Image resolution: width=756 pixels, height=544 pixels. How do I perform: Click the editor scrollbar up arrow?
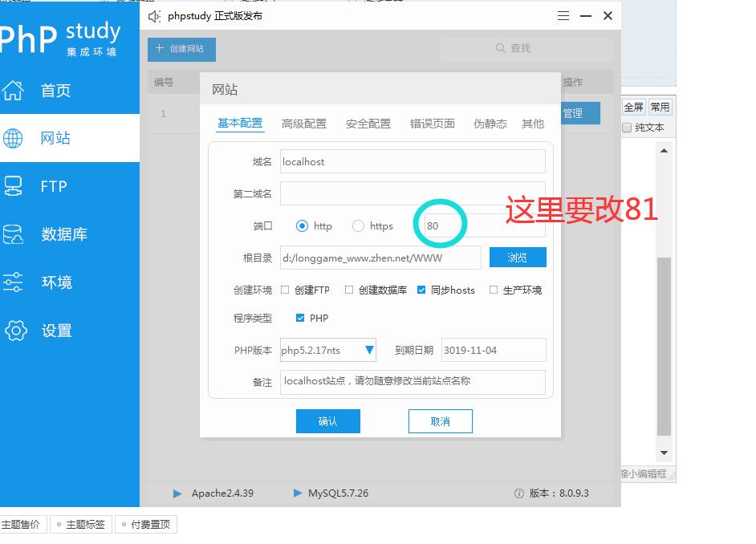click(x=664, y=151)
